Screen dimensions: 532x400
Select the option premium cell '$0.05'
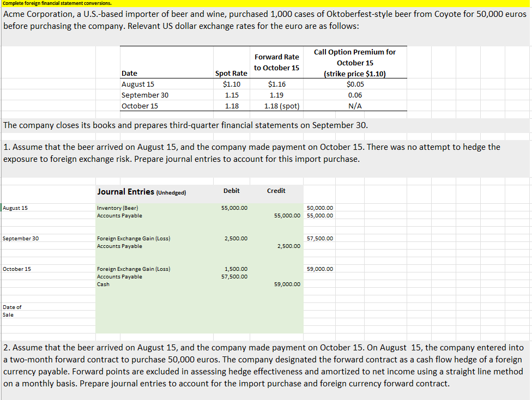coord(355,84)
